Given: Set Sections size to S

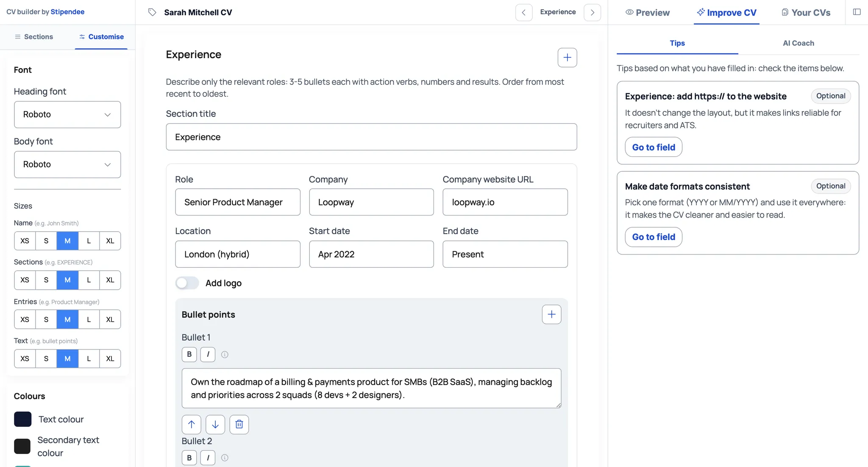Looking at the screenshot, I should pyautogui.click(x=46, y=280).
